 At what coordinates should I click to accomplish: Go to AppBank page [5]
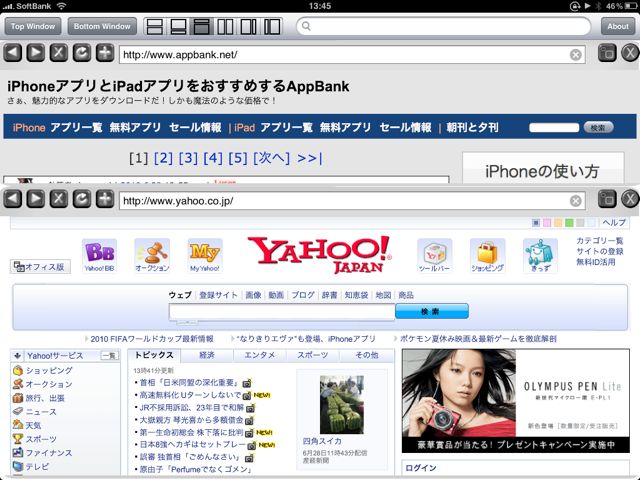click(x=238, y=158)
